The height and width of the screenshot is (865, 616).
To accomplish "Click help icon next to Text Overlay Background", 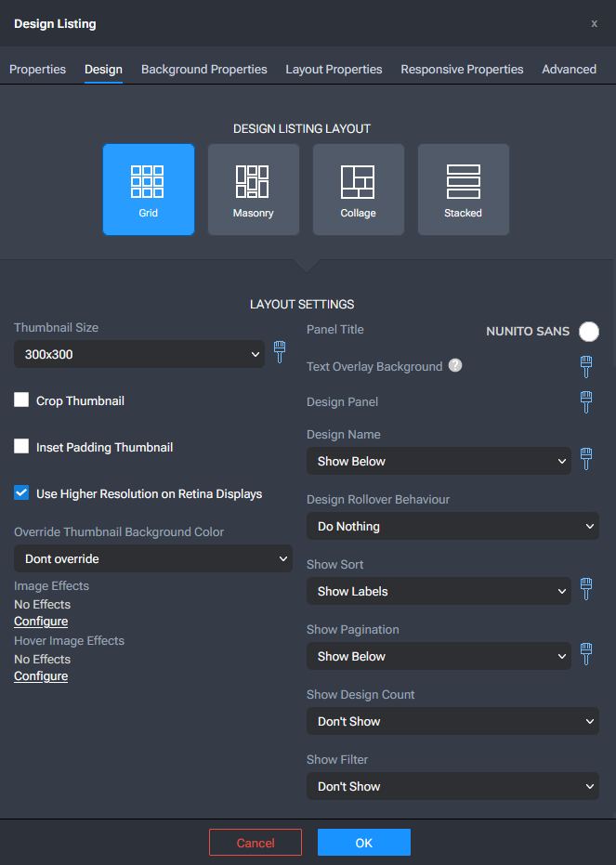I will point(455,365).
